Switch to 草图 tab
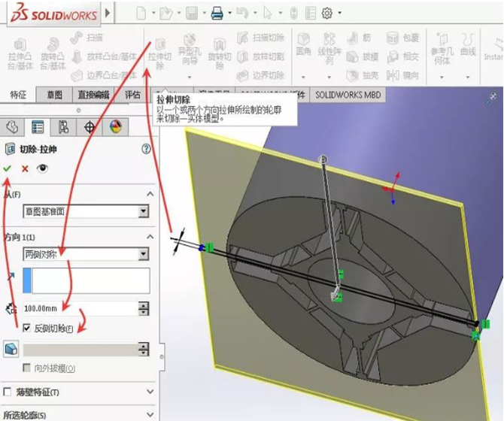The width and height of the screenshot is (504, 421). [x=54, y=95]
